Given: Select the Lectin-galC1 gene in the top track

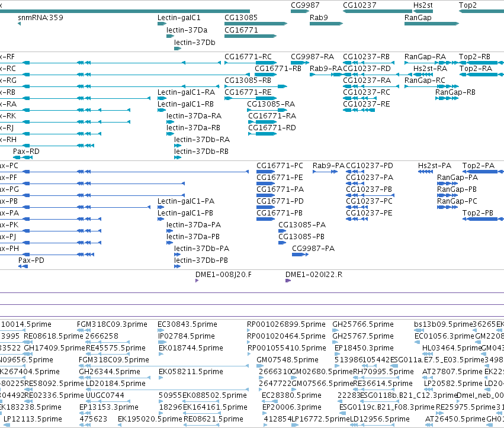Looking at the screenshot, I should click(x=162, y=24).
